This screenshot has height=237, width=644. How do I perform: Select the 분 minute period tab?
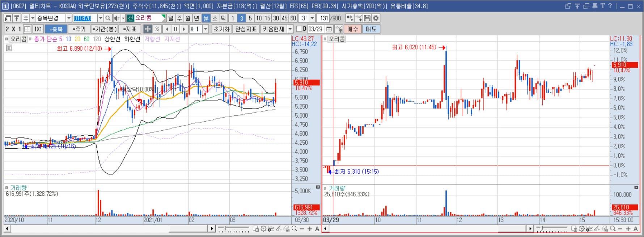click(206, 18)
